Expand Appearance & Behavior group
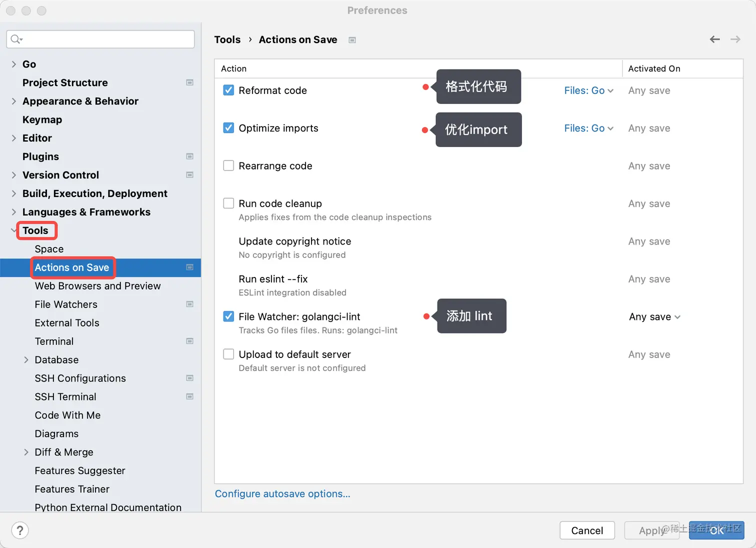 point(14,101)
